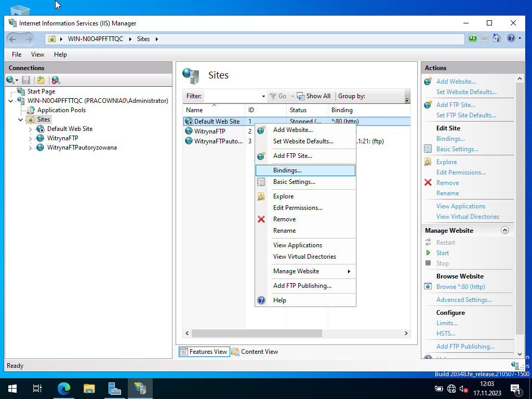This screenshot has height=399, width=532.
Task: Choose Remove in the context menu
Action: [305, 219]
